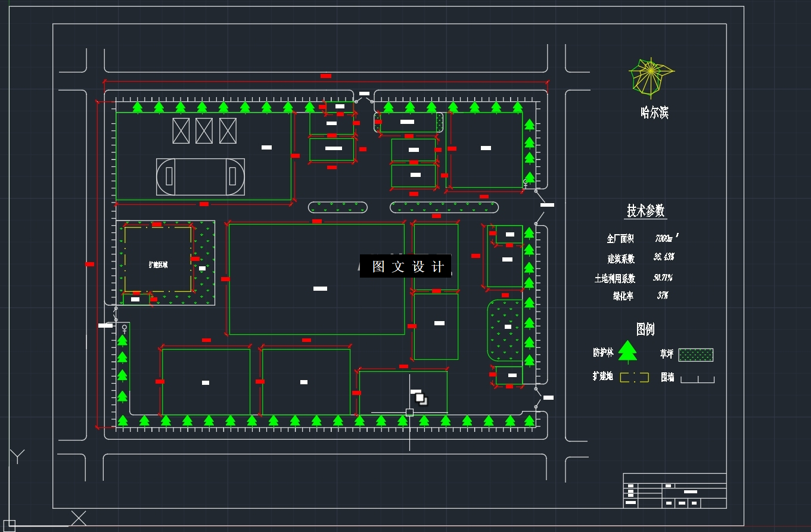811x532 pixels.
Task: Click the 围墙 legend label
Action: click(667, 377)
